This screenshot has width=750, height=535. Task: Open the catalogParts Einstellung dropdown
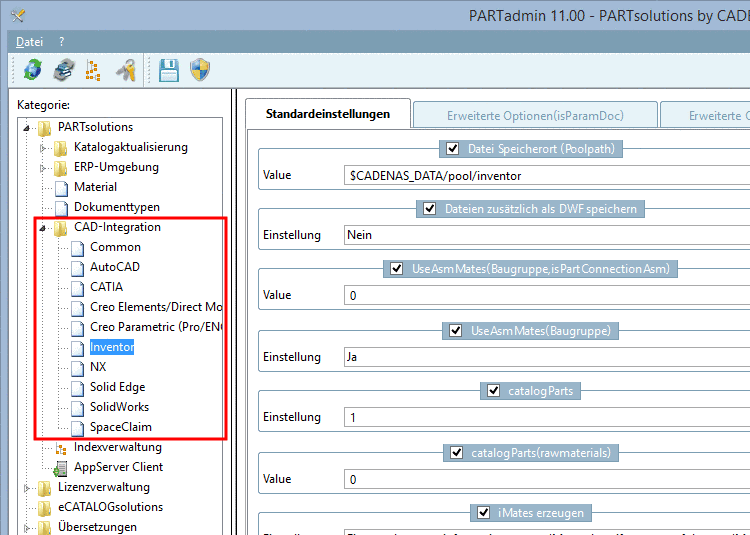click(547, 417)
